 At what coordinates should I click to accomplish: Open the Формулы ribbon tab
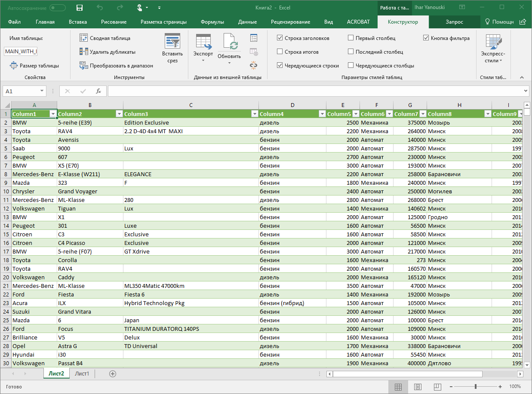pyautogui.click(x=212, y=22)
